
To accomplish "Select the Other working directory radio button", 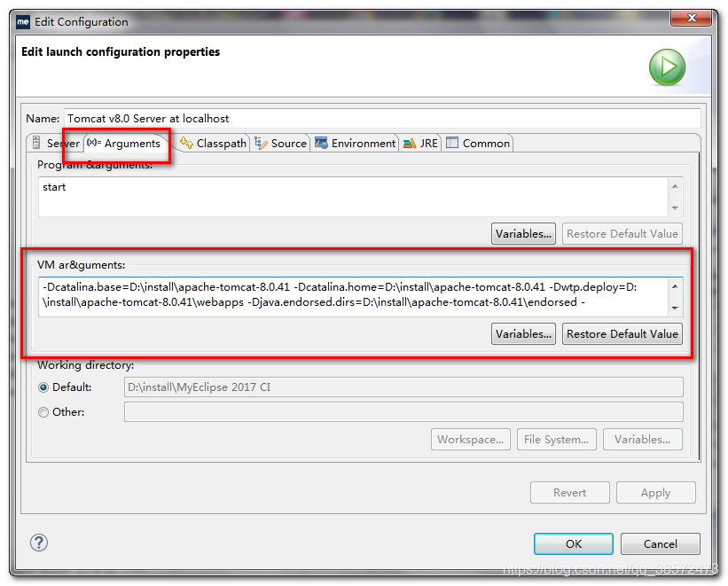I will click(43, 412).
